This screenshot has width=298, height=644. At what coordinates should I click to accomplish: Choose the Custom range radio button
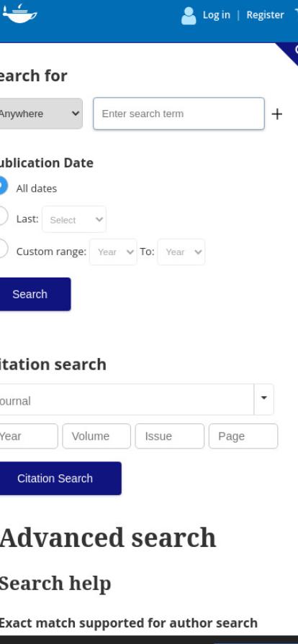click(x=1, y=249)
